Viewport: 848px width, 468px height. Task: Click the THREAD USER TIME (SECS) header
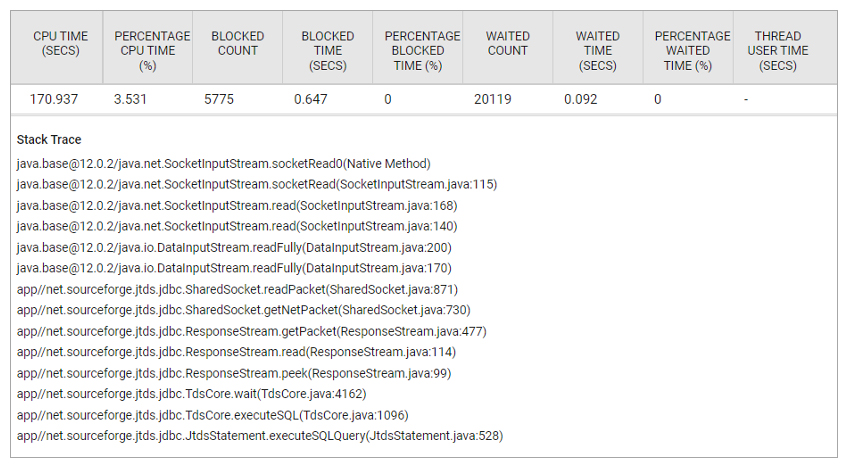tap(778, 51)
